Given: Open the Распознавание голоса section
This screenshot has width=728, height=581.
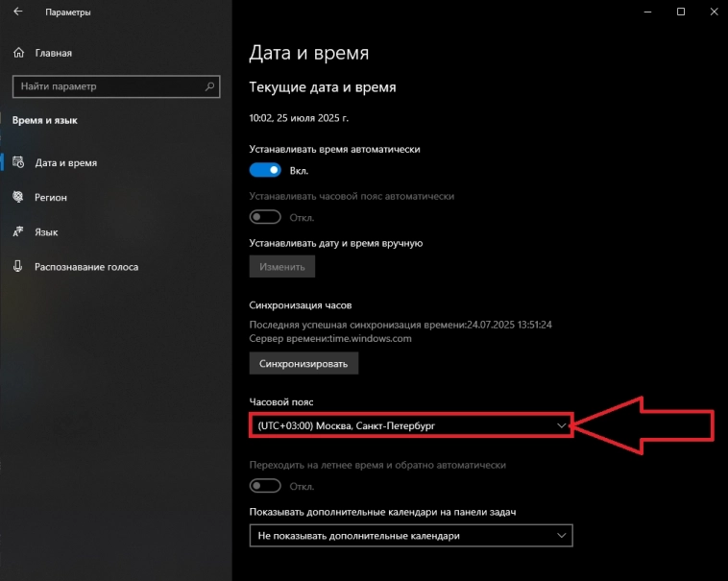Looking at the screenshot, I should click(116, 267).
